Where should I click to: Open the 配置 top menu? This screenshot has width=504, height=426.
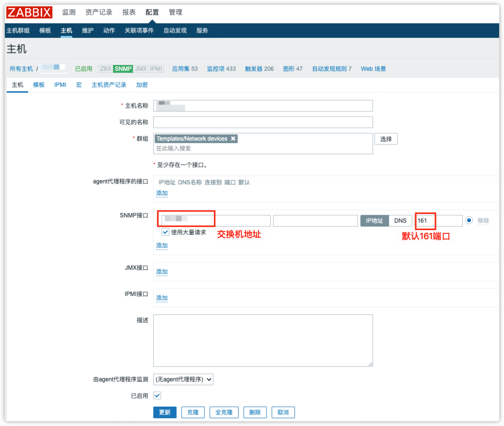point(152,12)
